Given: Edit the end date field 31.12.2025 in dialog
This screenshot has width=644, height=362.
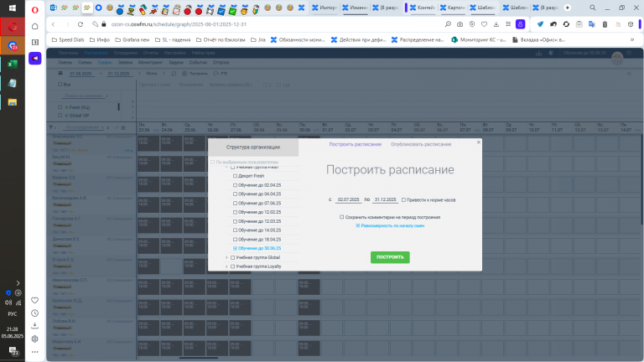Looking at the screenshot, I should point(385,199).
